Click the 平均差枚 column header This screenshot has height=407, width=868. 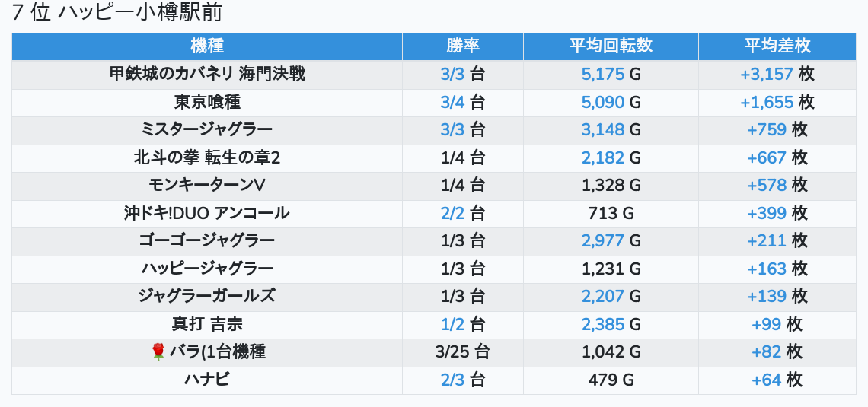coord(777,46)
